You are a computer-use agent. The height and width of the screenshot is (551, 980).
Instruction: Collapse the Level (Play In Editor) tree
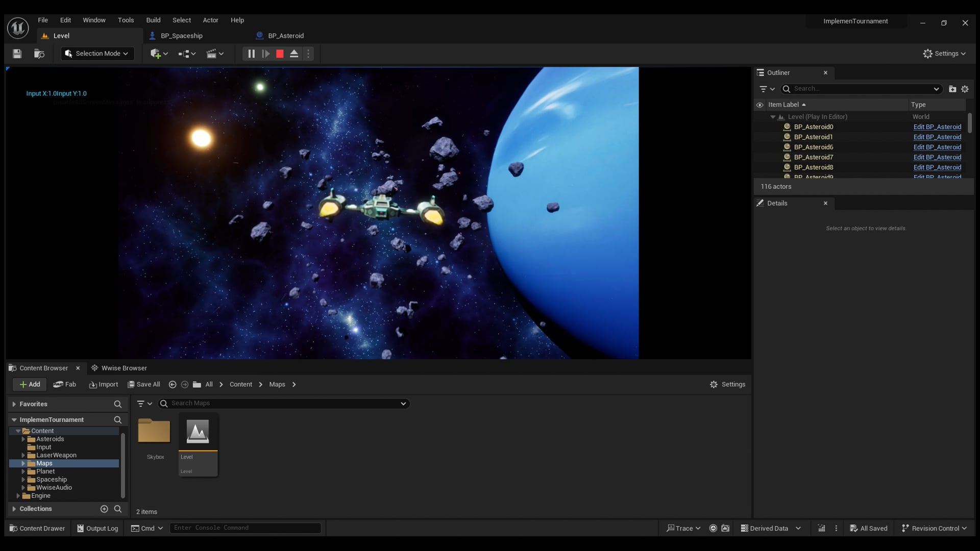773,117
